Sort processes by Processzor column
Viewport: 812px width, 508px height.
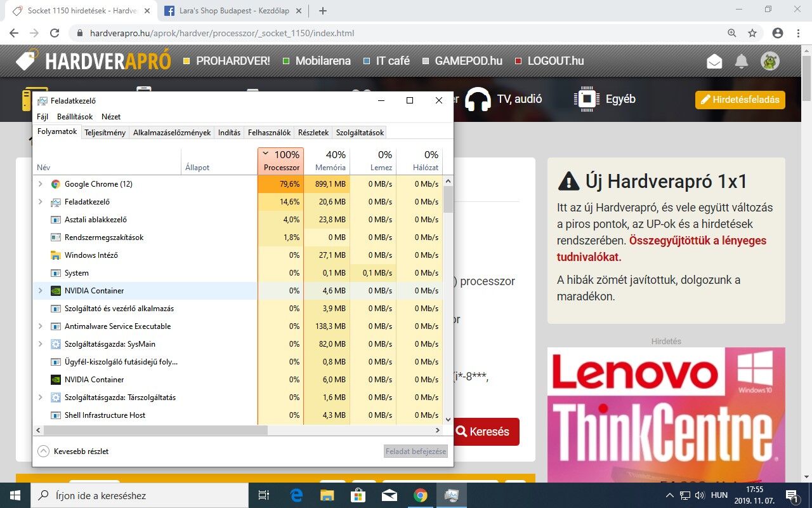click(281, 161)
